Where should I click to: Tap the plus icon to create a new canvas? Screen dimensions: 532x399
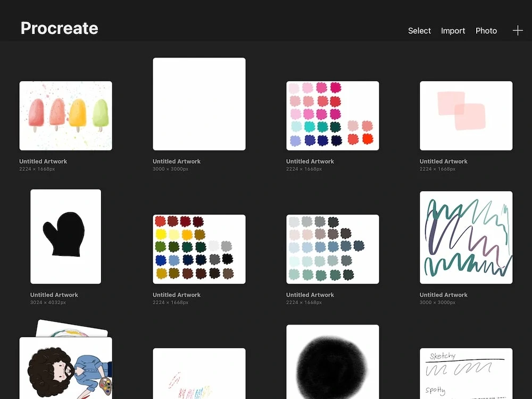518,30
